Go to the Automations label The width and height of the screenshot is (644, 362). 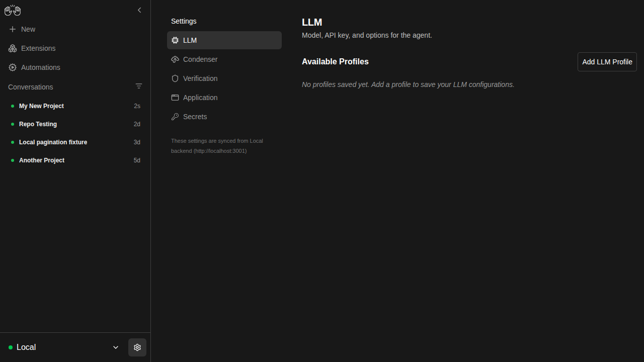(x=41, y=67)
